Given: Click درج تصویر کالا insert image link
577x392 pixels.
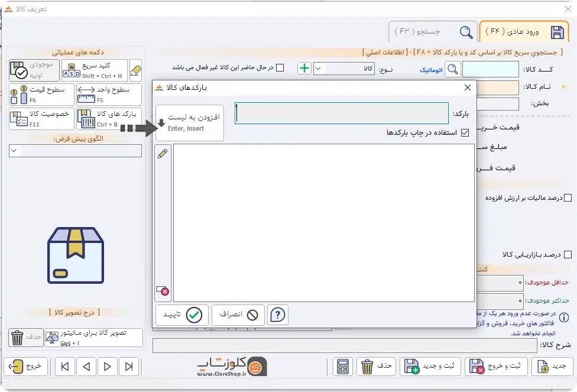Looking at the screenshot, I should pyautogui.click(x=74, y=313).
